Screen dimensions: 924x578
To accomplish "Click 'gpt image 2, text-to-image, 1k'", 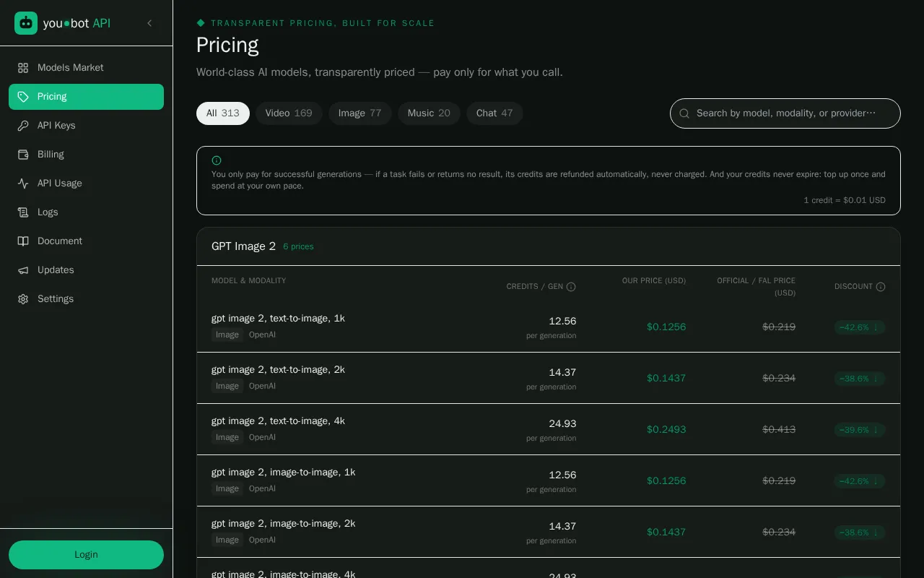I will (278, 318).
